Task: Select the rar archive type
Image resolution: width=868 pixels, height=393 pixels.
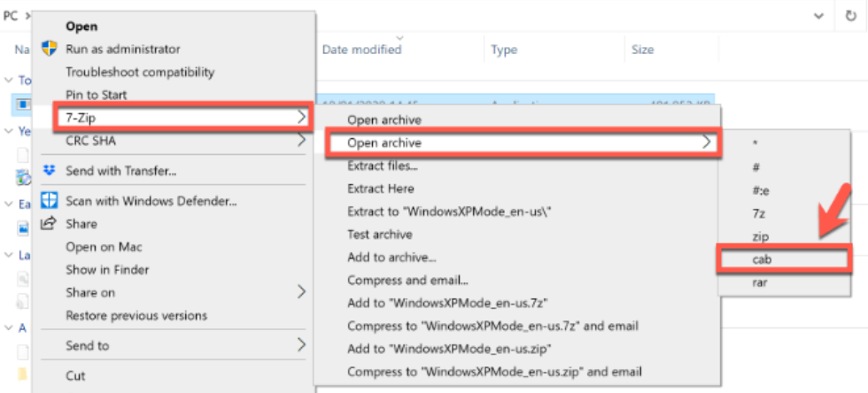Action: [x=760, y=282]
